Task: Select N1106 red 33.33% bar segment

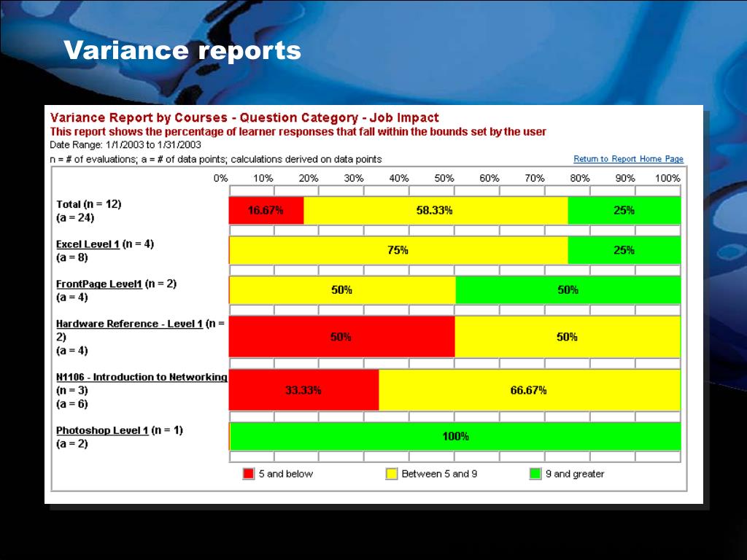Action: point(304,390)
